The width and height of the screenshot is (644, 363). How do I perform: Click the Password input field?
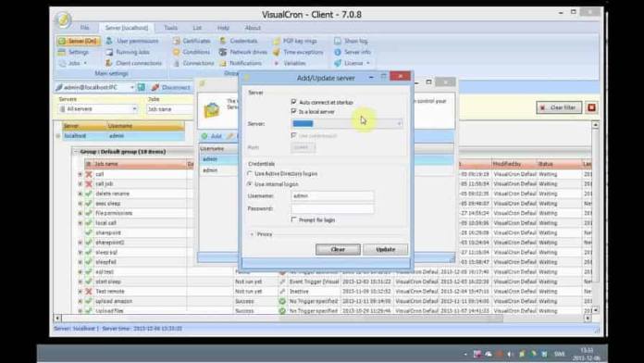(x=332, y=208)
